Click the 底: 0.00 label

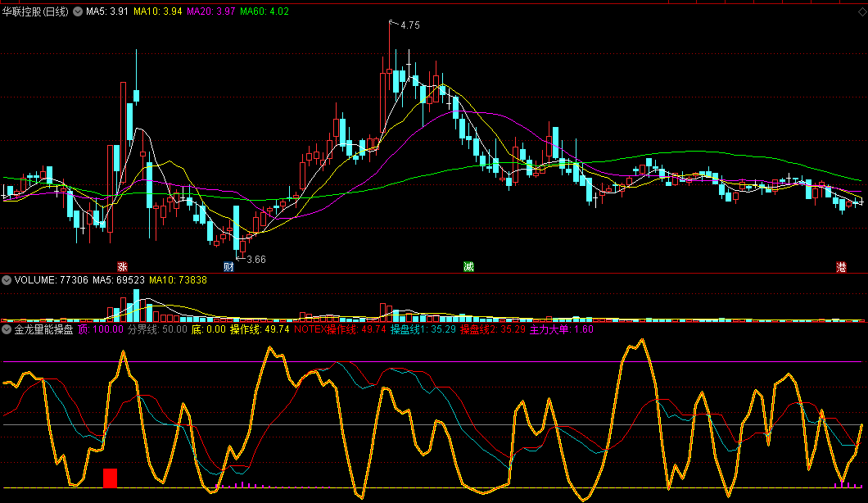[x=209, y=329]
